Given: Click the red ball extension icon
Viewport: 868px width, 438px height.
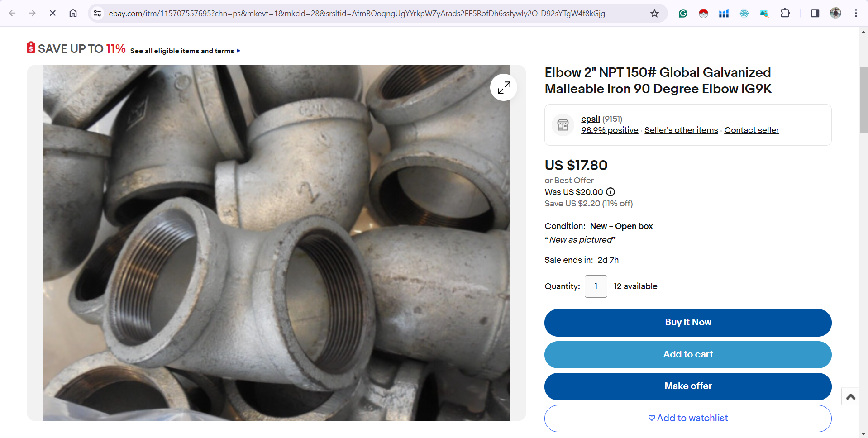Looking at the screenshot, I should click(x=703, y=13).
